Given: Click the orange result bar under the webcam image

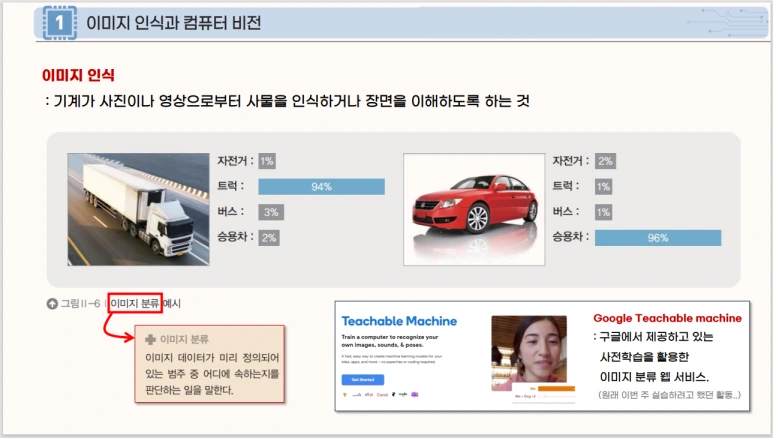Looking at the screenshot, I should click(x=557, y=389).
